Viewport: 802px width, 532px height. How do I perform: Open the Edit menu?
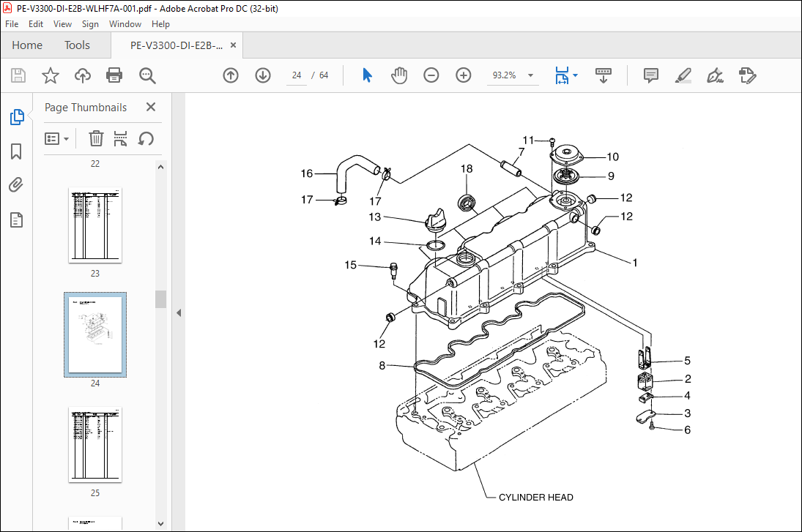36,24
